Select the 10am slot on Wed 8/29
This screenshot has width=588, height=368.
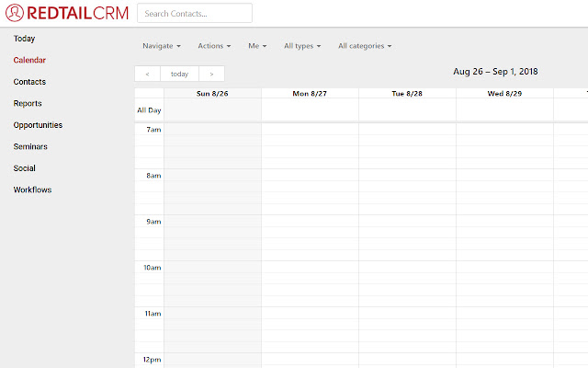pos(504,267)
